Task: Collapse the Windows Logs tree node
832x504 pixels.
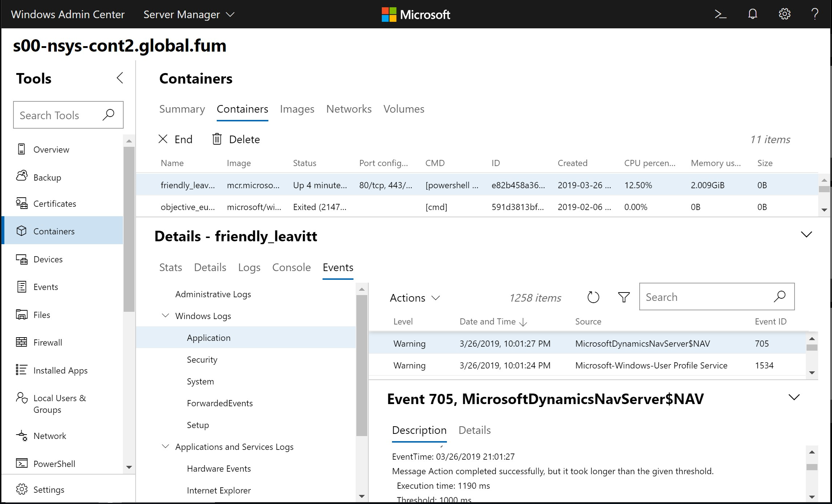Action: click(x=165, y=315)
